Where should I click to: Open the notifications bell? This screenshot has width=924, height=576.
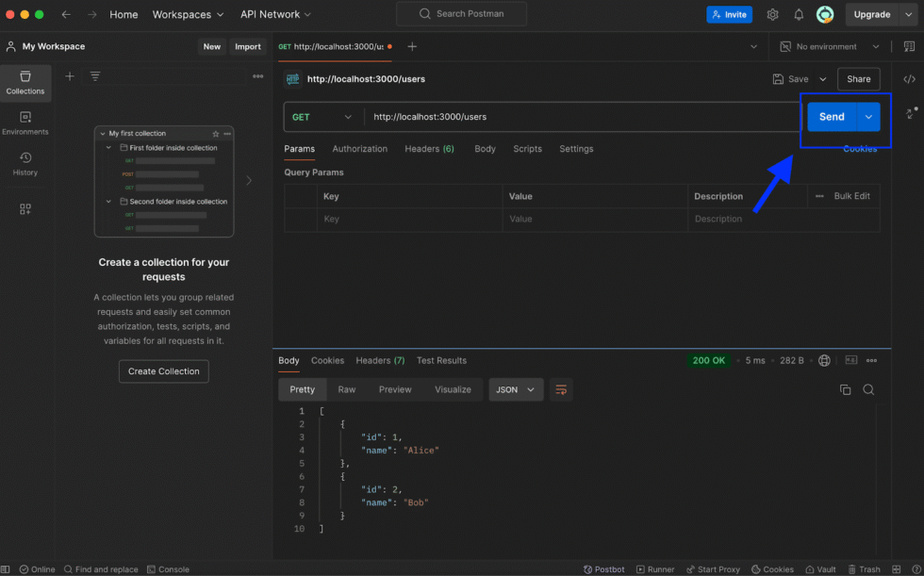coord(799,14)
